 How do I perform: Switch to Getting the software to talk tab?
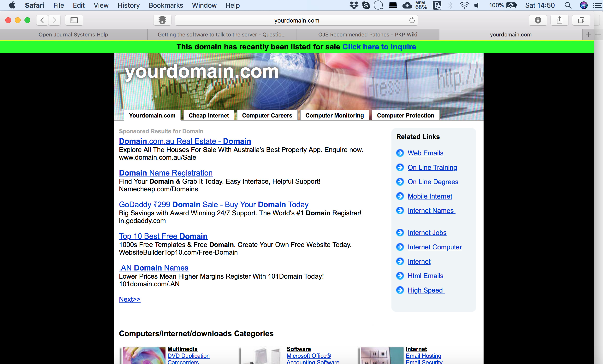coord(222,35)
